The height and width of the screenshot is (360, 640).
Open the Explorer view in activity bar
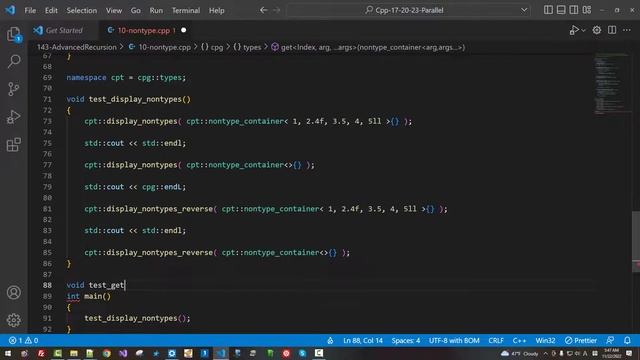[13, 34]
